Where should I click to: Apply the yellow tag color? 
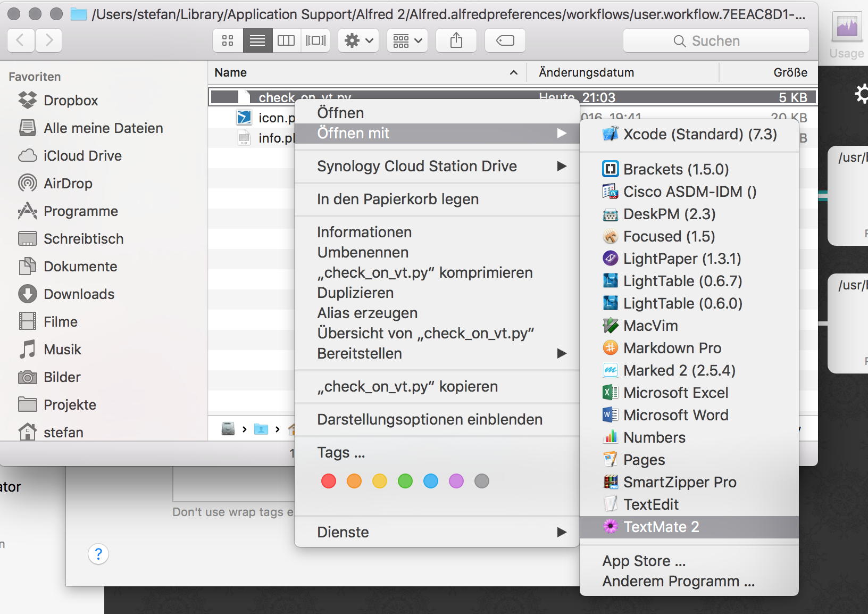click(380, 481)
